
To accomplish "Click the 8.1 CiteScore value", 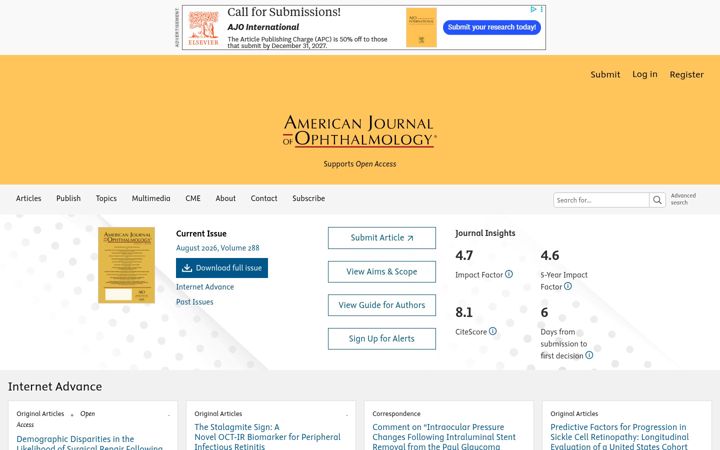I will [x=464, y=312].
